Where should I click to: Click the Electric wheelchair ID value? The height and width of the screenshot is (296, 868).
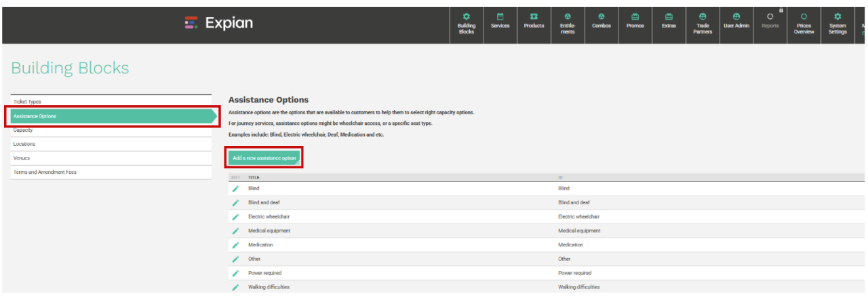tap(578, 217)
